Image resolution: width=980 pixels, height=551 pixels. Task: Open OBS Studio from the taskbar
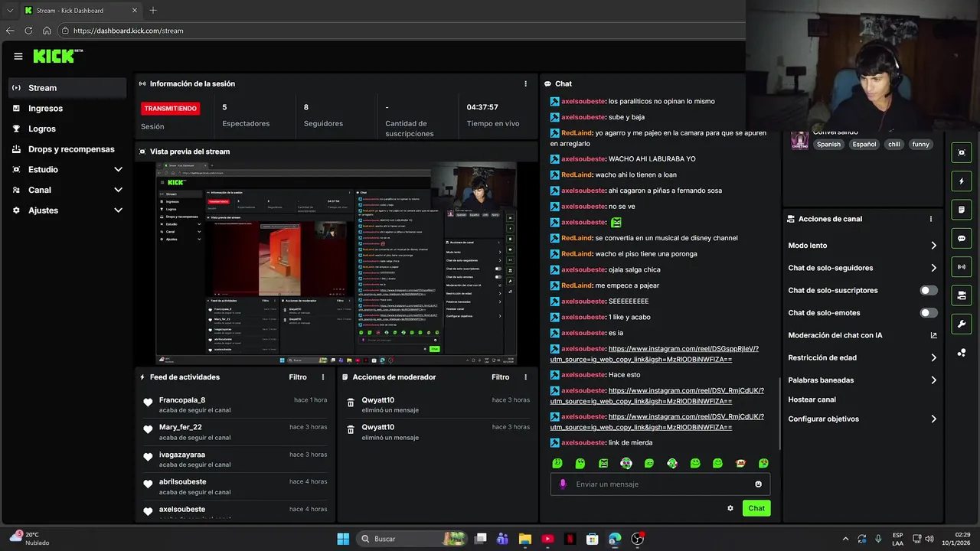[x=638, y=539]
